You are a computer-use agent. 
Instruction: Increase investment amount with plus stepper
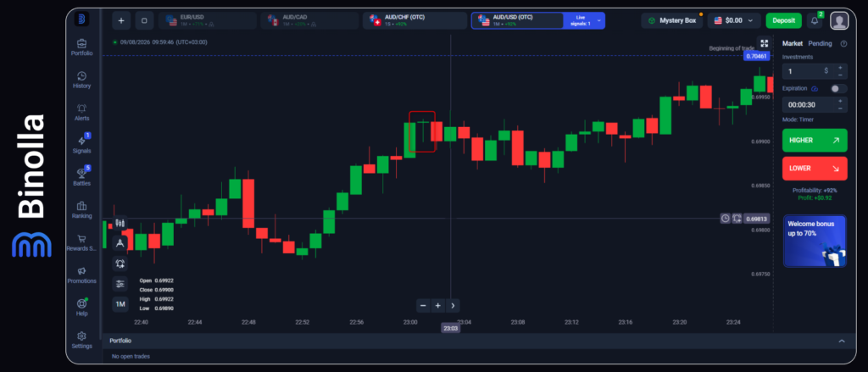tap(840, 68)
